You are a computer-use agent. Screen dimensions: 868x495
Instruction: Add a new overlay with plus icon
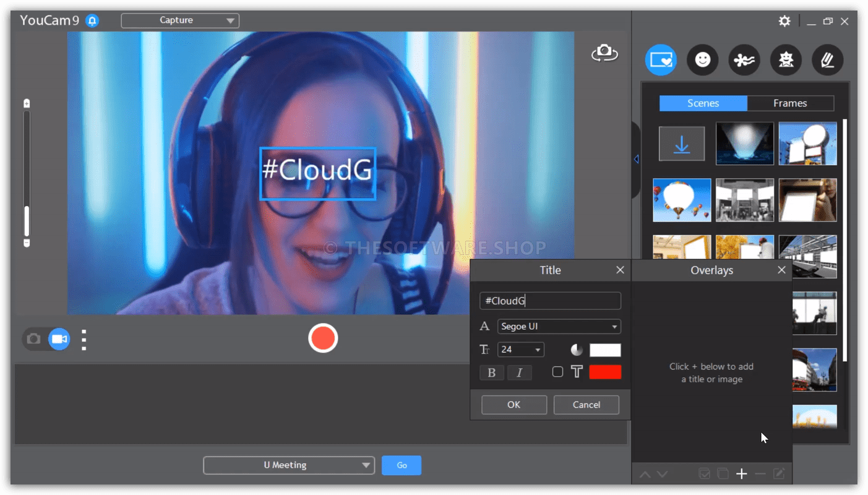click(742, 474)
